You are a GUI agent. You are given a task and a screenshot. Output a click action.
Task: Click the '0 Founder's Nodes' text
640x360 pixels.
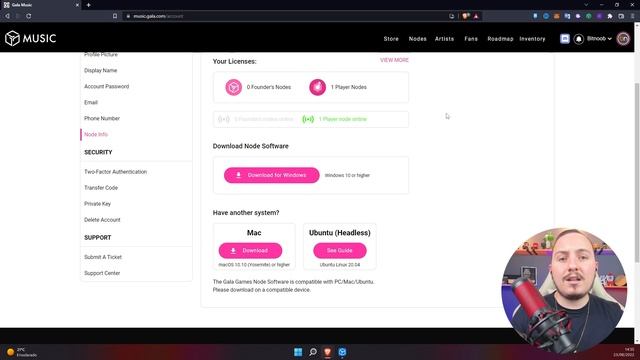(269, 87)
